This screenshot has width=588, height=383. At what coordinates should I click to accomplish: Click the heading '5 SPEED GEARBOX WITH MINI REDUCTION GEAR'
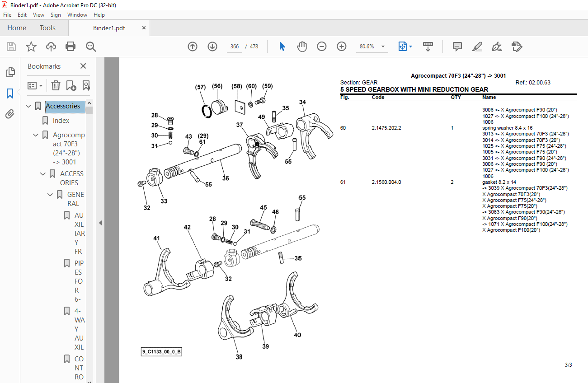[x=414, y=89]
